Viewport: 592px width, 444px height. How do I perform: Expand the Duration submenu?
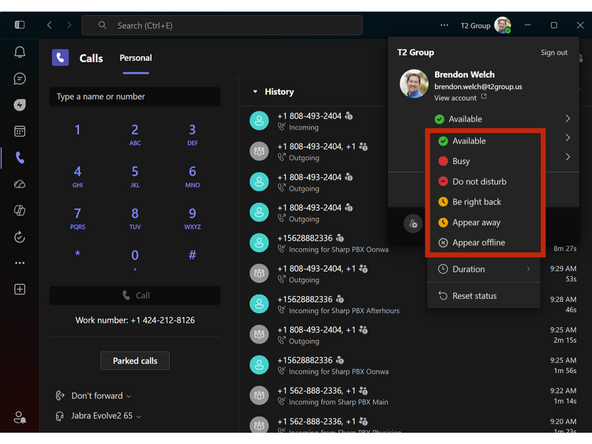(x=484, y=269)
